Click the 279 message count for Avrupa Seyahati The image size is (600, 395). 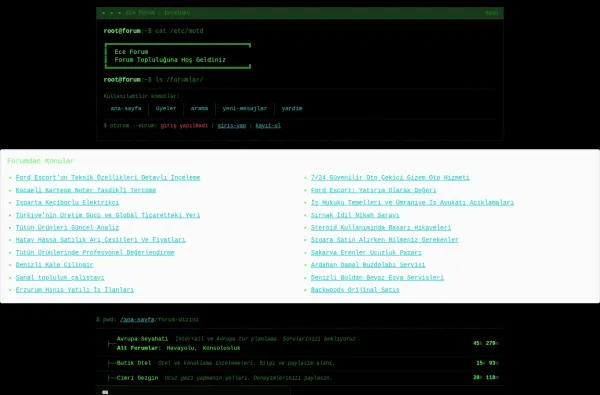click(492, 343)
